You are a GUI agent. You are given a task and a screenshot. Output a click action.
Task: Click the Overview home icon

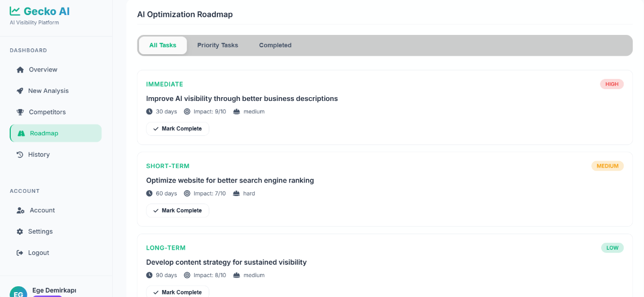pyautogui.click(x=20, y=70)
